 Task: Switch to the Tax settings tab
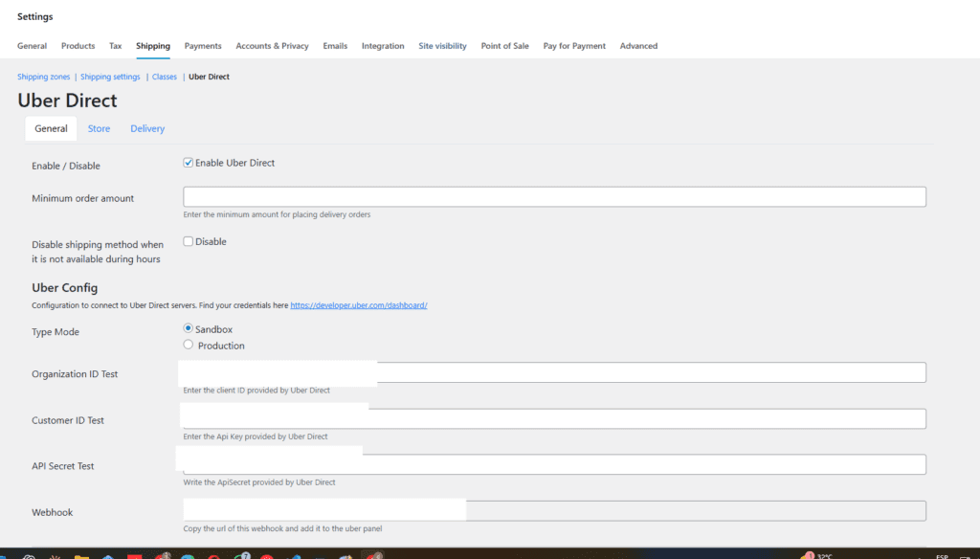click(116, 46)
